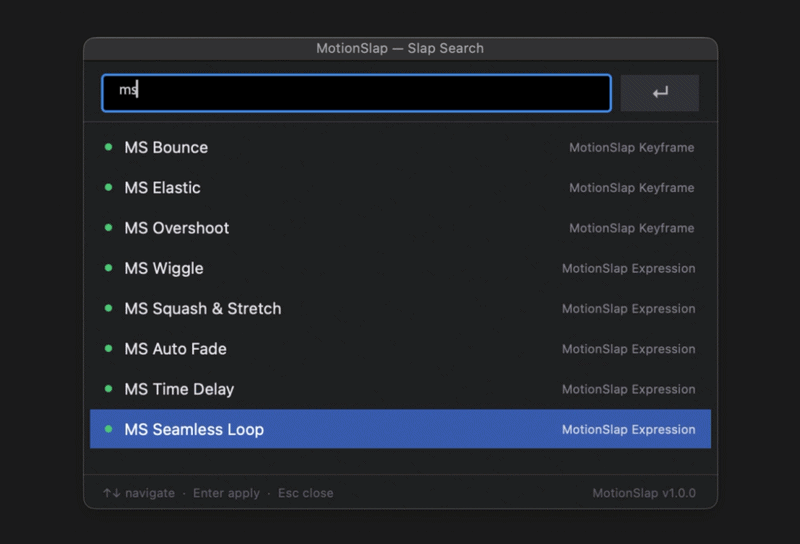The image size is (800, 544).
Task: Click the green dot beside MS Elastic
Action: (x=108, y=187)
